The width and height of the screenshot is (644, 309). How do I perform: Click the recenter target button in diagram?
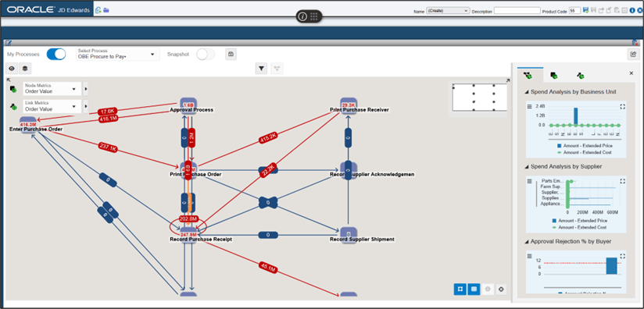click(501, 289)
